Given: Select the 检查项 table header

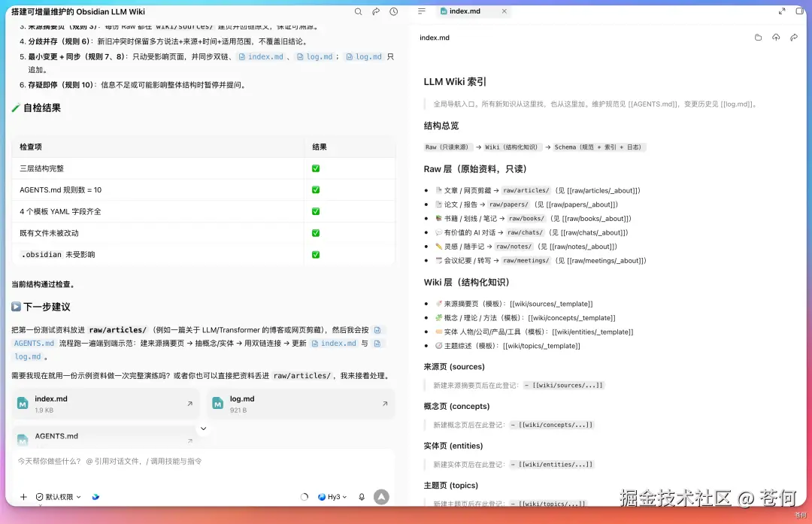Looking at the screenshot, I should 31,147.
